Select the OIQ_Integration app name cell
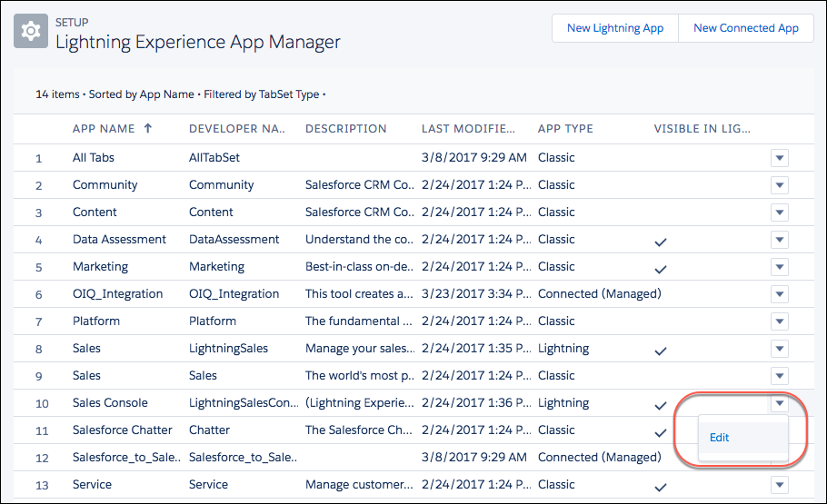 click(117, 294)
